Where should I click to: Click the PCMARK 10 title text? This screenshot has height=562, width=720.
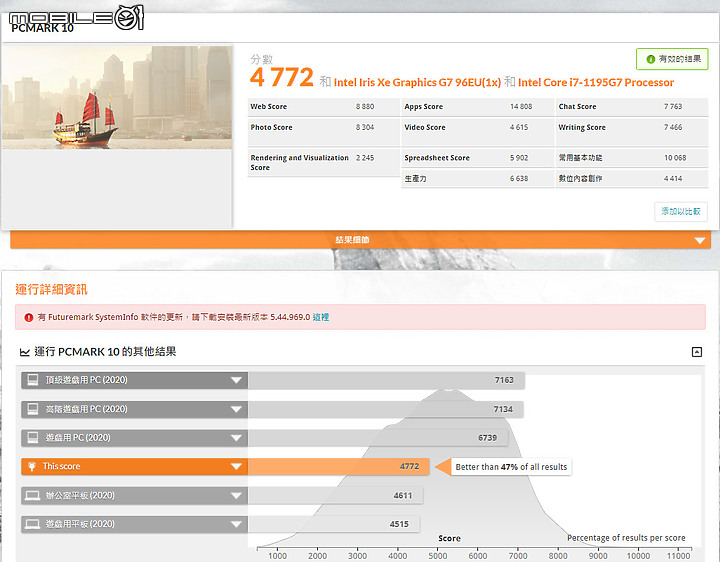click(42, 28)
